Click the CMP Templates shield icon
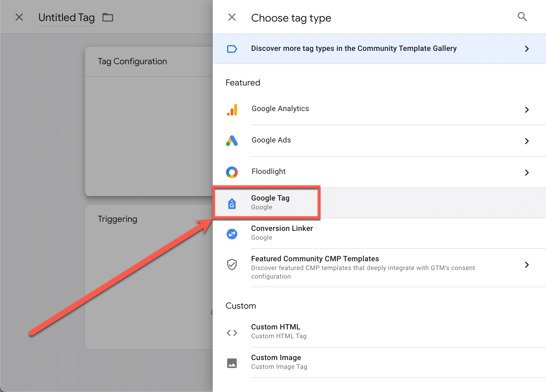Image resolution: width=546 pixels, height=392 pixels. pos(232,264)
